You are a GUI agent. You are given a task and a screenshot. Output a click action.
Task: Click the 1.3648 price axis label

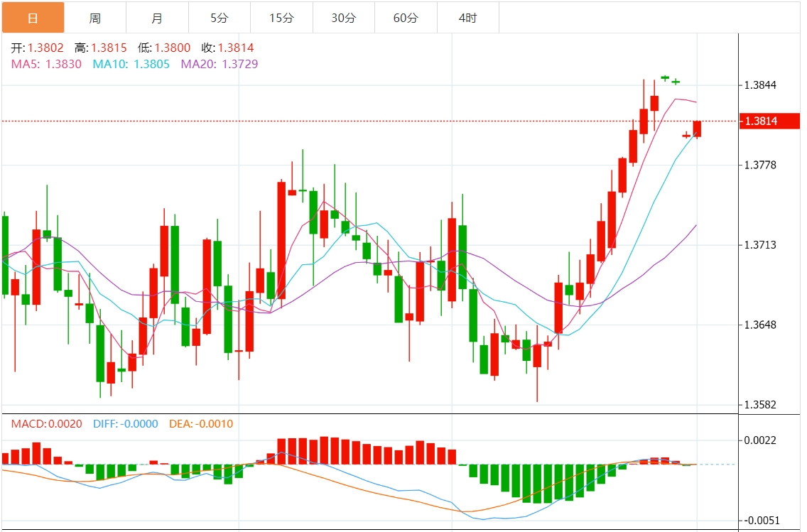click(x=760, y=325)
